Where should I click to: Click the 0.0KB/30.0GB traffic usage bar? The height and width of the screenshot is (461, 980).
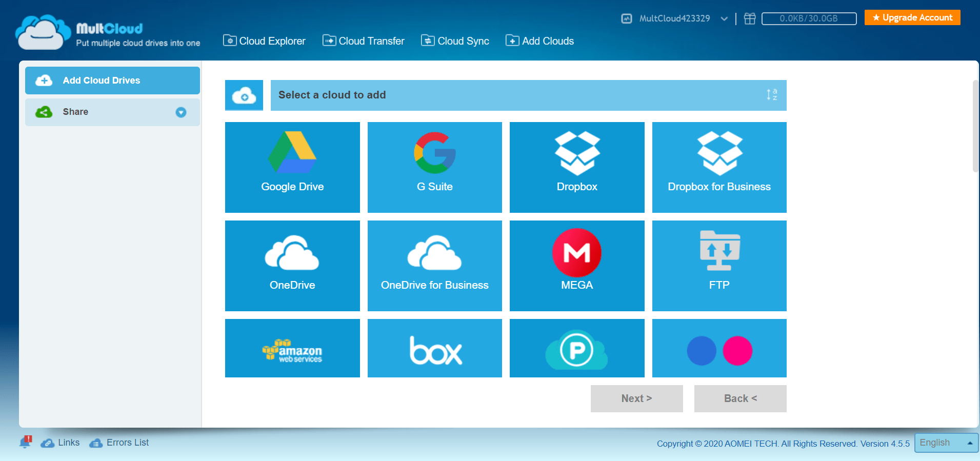pyautogui.click(x=809, y=19)
